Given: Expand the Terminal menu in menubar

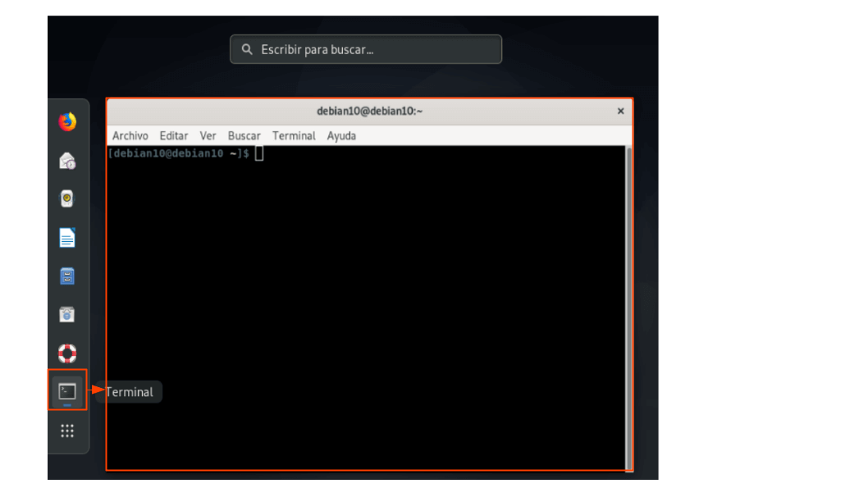Looking at the screenshot, I should pyautogui.click(x=294, y=136).
